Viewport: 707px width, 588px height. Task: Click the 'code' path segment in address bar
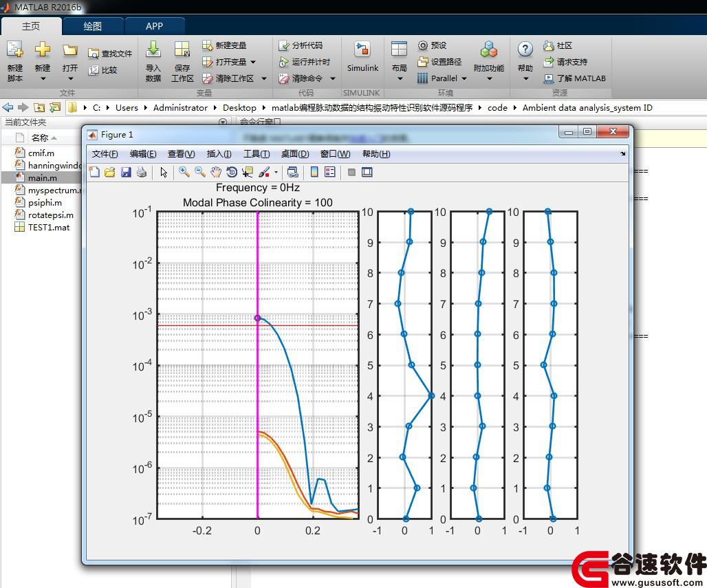[497, 107]
